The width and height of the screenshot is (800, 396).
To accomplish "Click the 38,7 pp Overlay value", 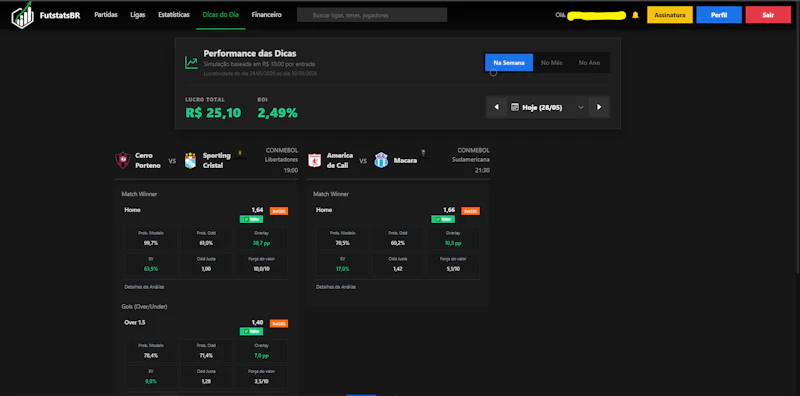I will click(x=261, y=243).
